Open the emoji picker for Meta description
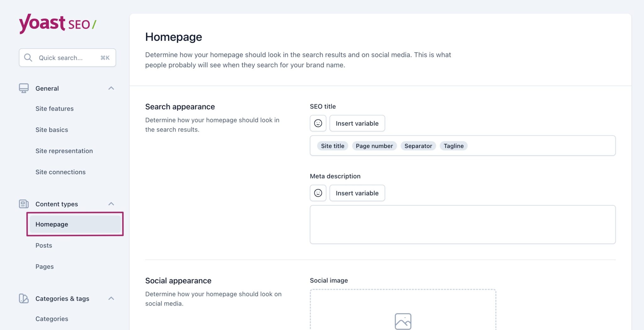This screenshot has height=330, width=644. (x=318, y=193)
